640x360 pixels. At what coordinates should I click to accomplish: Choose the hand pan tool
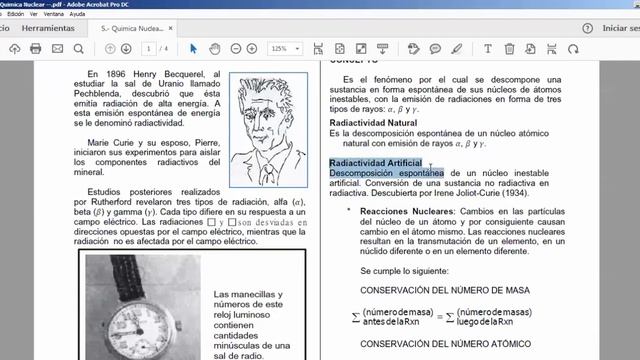click(x=215, y=49)
